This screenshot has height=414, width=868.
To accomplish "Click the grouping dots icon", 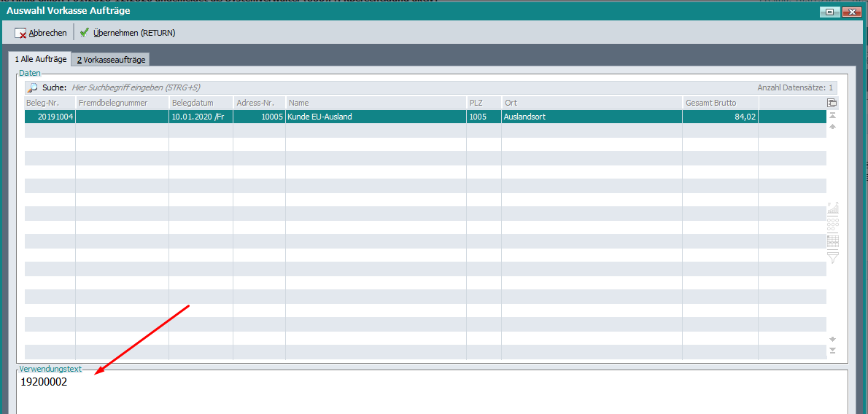I will pos(832,224).
